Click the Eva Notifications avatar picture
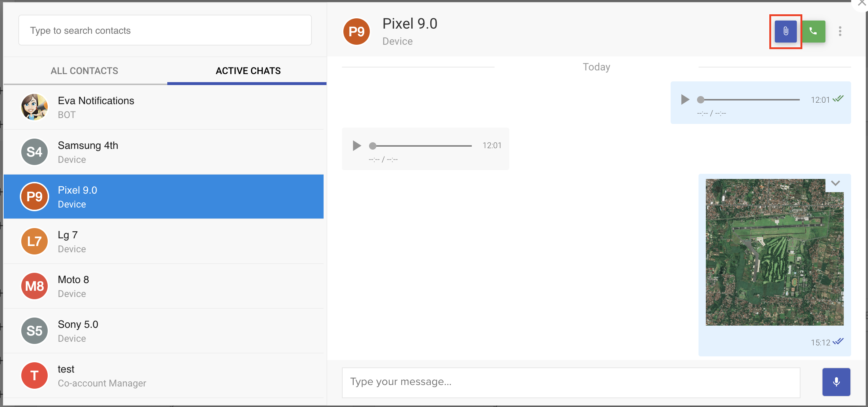 point(34,107)
